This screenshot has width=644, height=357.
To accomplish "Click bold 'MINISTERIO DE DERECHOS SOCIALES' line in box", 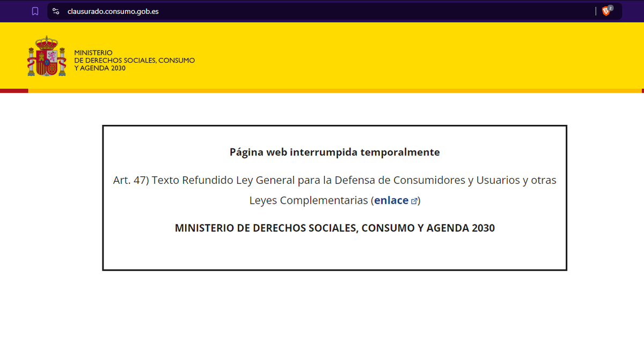I will pyautogui.click(x=335, y=228).
